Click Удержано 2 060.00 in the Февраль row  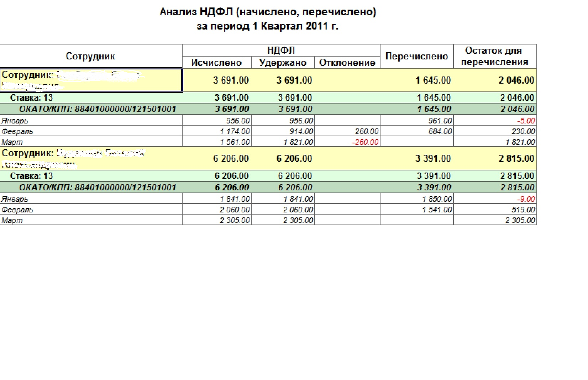click(298, 209)
